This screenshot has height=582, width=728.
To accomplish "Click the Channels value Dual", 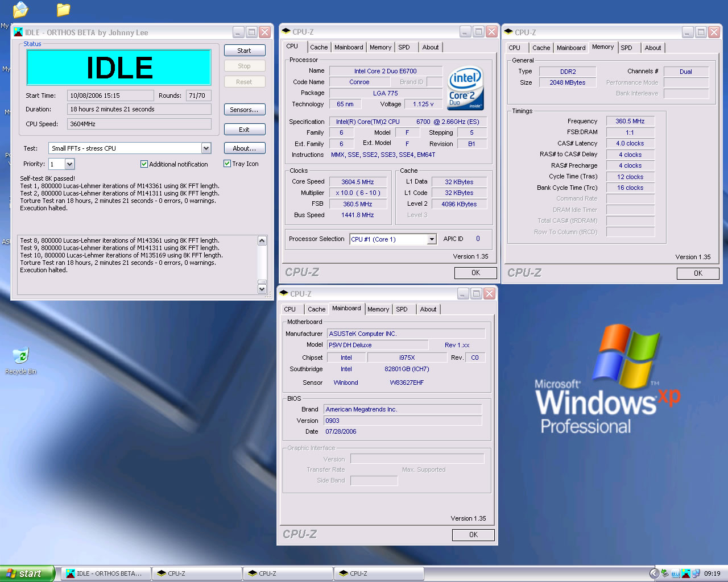I will [686, 72].
